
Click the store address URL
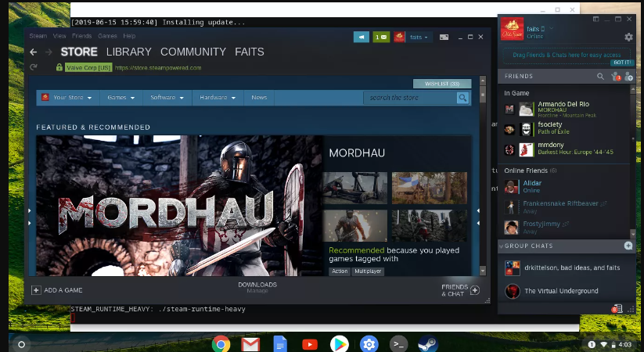point(158,68)
